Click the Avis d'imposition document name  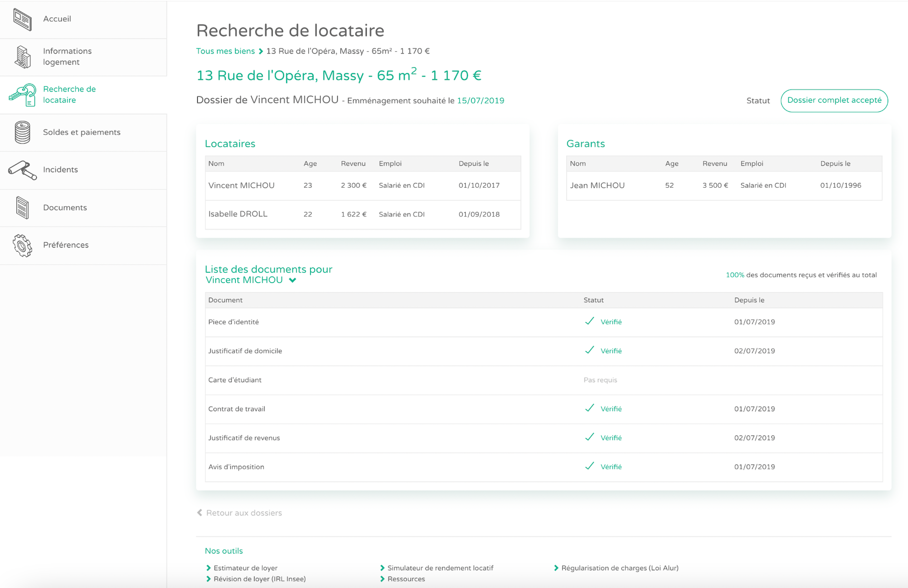(x=236, y=467)
